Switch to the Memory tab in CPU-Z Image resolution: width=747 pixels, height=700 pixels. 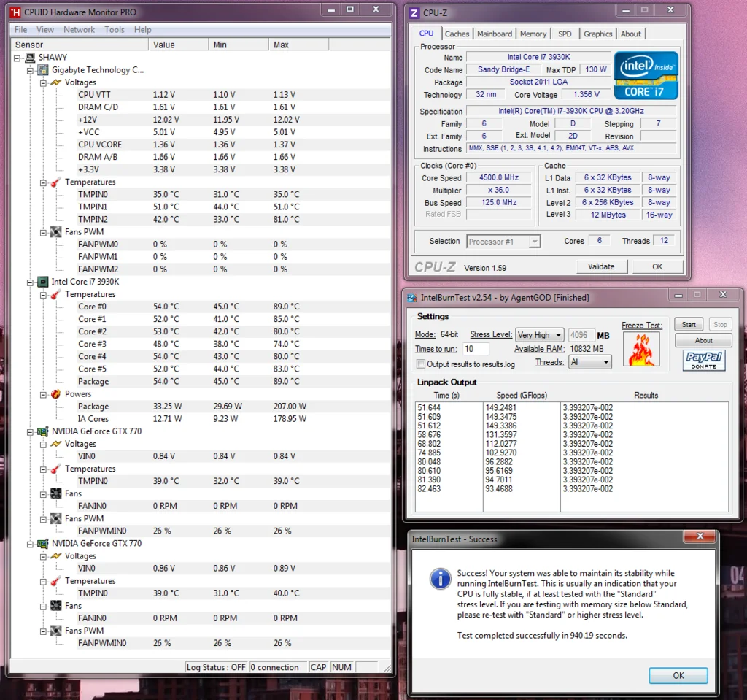pyautogui.click(x=533, y=34)
